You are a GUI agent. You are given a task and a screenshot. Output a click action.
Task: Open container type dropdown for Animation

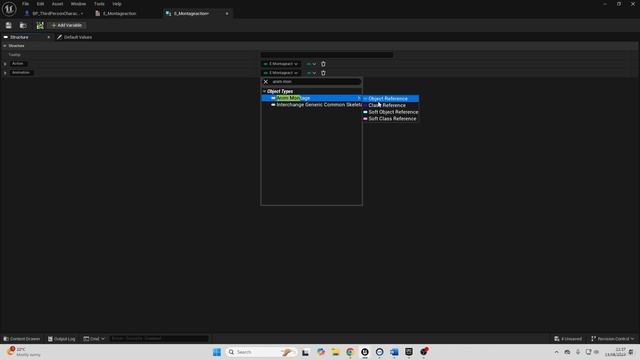click(x=311, y=73)
